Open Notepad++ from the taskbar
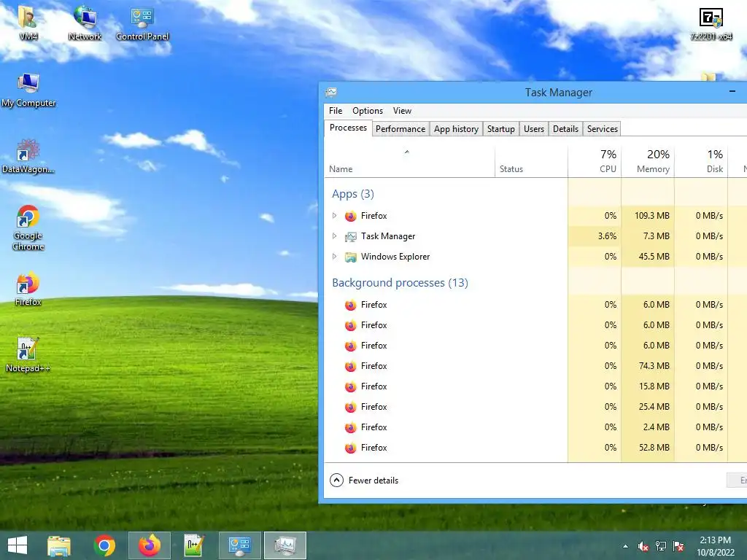The height and width of the screenshot is (560, 747). coord(194,545)
